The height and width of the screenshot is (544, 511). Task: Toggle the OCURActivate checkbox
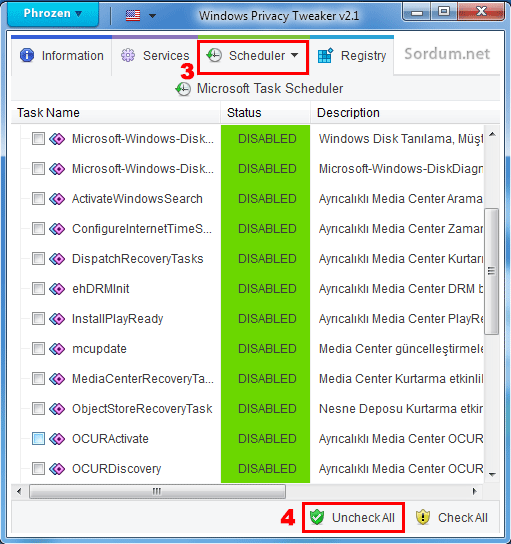pos(38,439)
